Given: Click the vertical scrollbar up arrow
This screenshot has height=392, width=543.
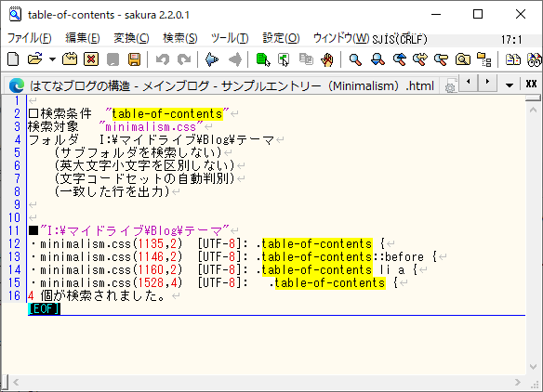Looking at the screenshot, I should pyautogui.click(x=533, y=110).
